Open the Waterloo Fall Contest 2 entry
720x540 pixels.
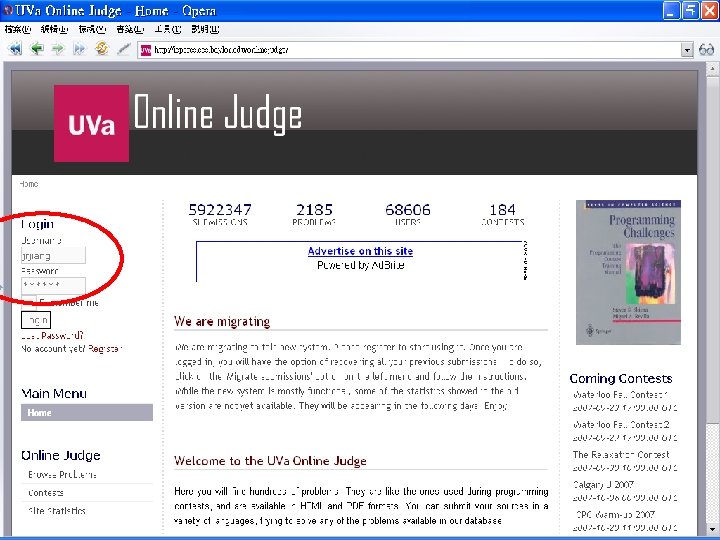pos(621,424)
